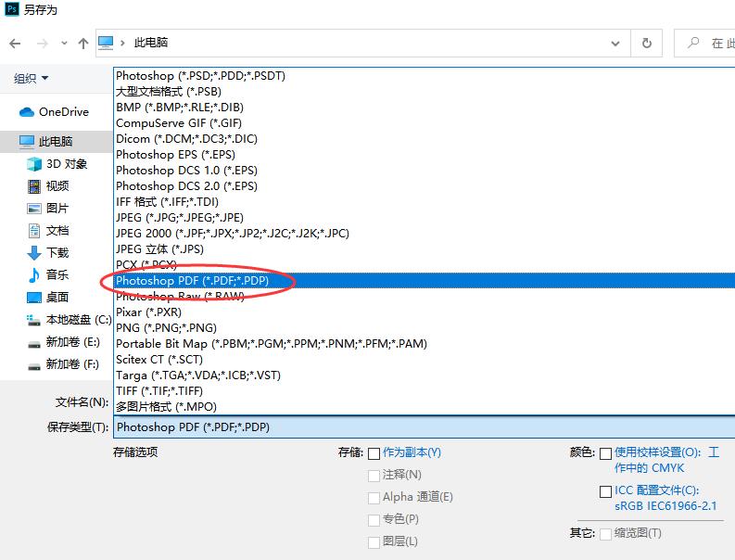Click the Back navigation arrow
The width and height of the screenshot is (735, 560).
pyautogui.click(x=15, y=44)
